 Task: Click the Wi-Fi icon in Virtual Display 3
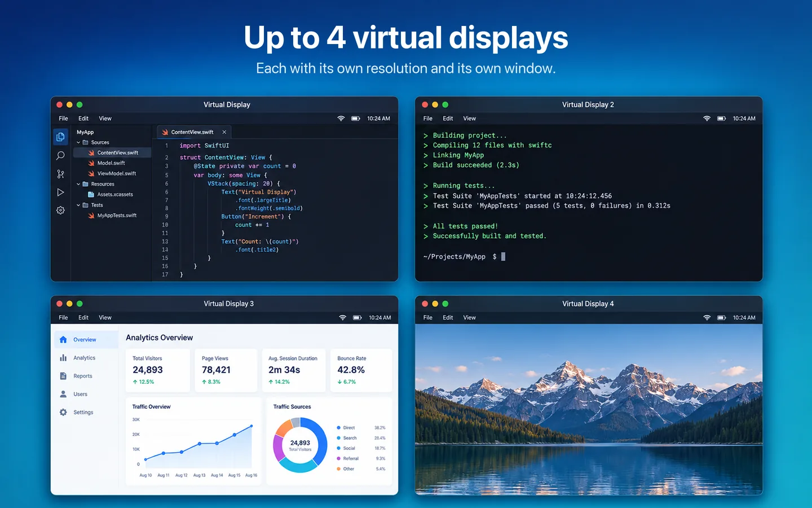[342, 318]
